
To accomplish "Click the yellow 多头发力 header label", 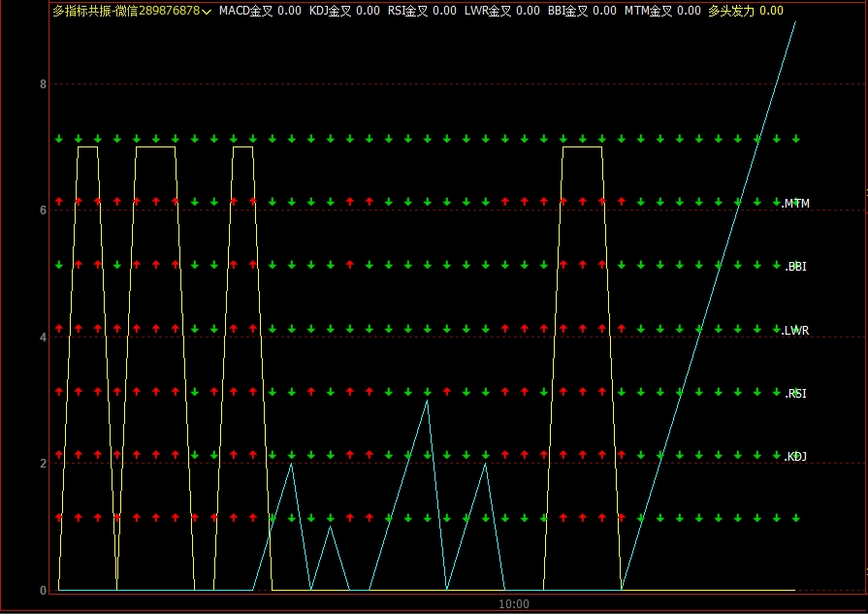I will pyautogui.click(x=745, y=11).
